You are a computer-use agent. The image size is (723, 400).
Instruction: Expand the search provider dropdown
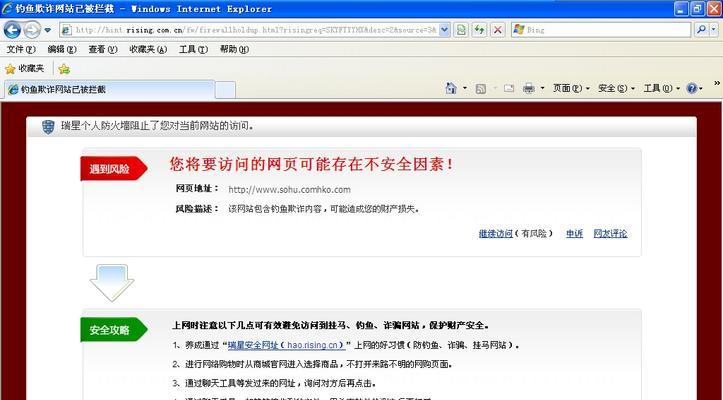tap(714, 30)
